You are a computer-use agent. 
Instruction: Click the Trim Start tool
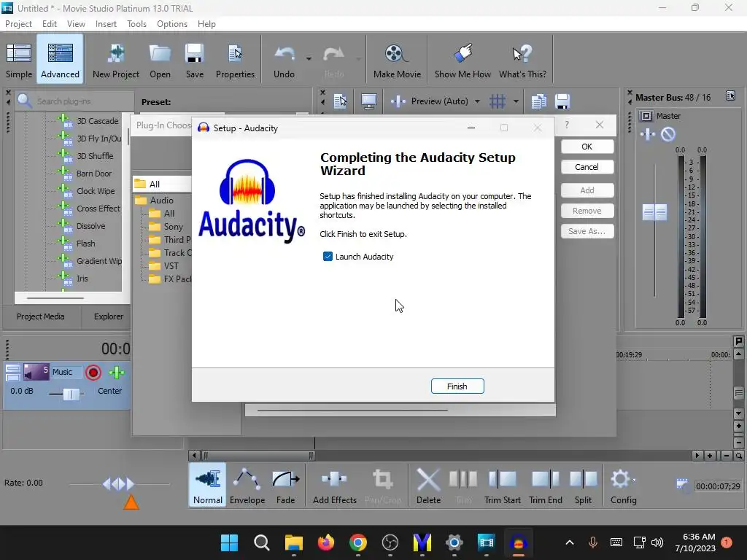(x=502, y=485)
